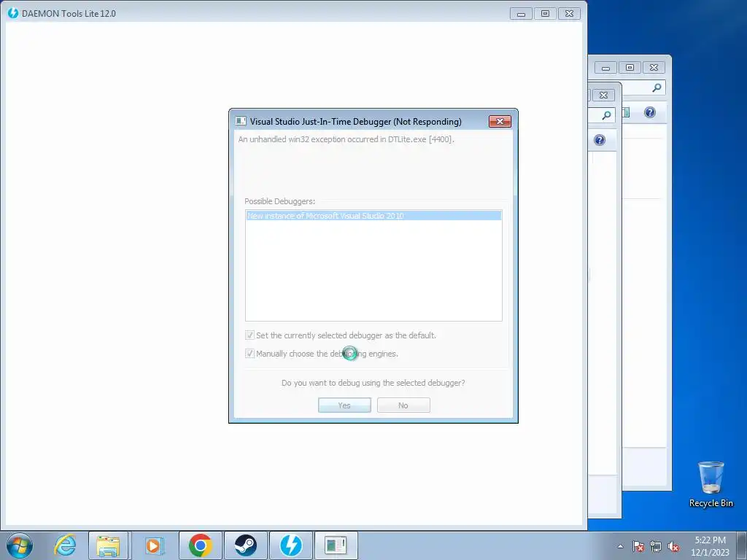Launch Google Chrome from the taskbar
The width and height of the screenshot is (747, 560).
click(x=200, y=545)
